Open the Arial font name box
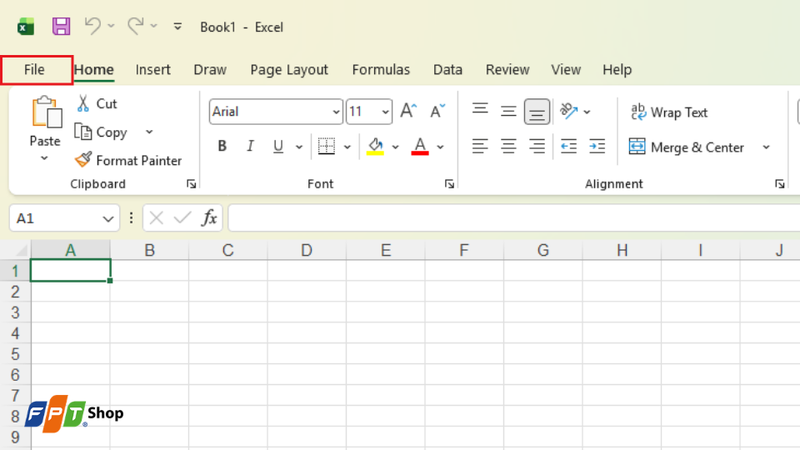Viewport: 800px width, 450px height. [x=276, y=112]
